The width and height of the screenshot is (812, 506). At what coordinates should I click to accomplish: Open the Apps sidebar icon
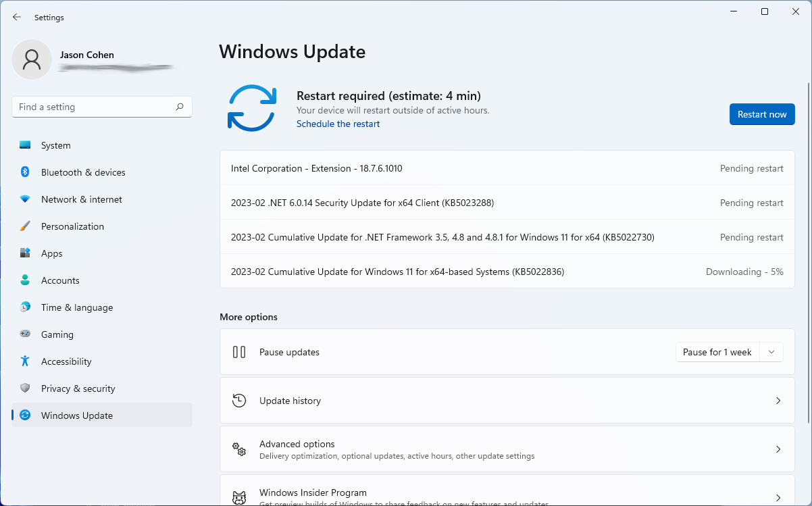point(26,253)
